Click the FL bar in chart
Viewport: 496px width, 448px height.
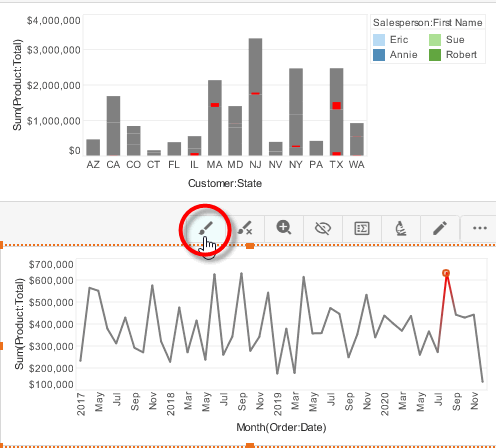174,149
